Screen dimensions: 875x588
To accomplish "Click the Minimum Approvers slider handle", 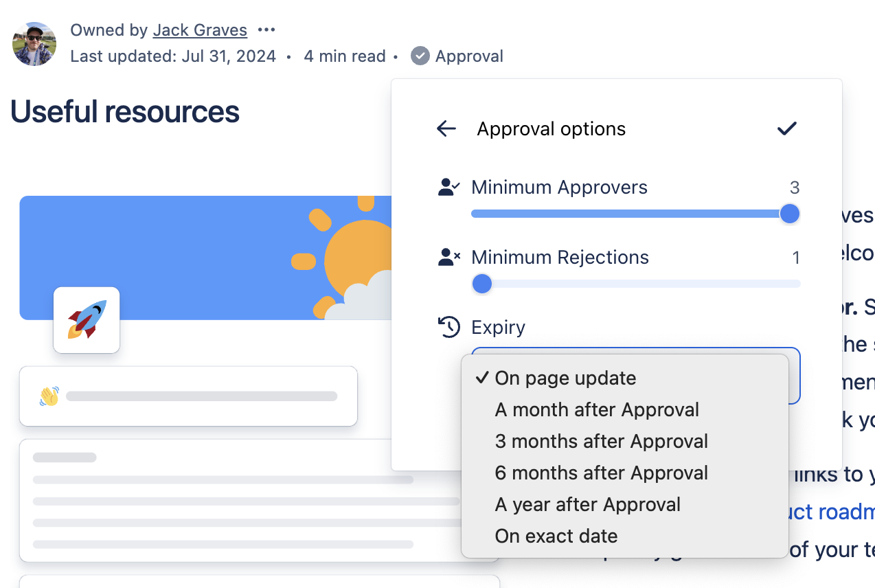I will point(790,214).
